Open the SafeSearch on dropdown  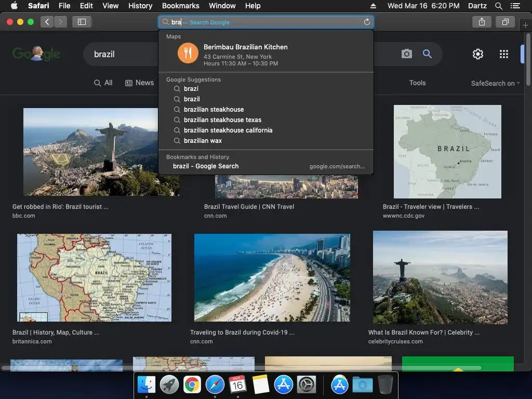pyautogui.click(x=495, y=84)
